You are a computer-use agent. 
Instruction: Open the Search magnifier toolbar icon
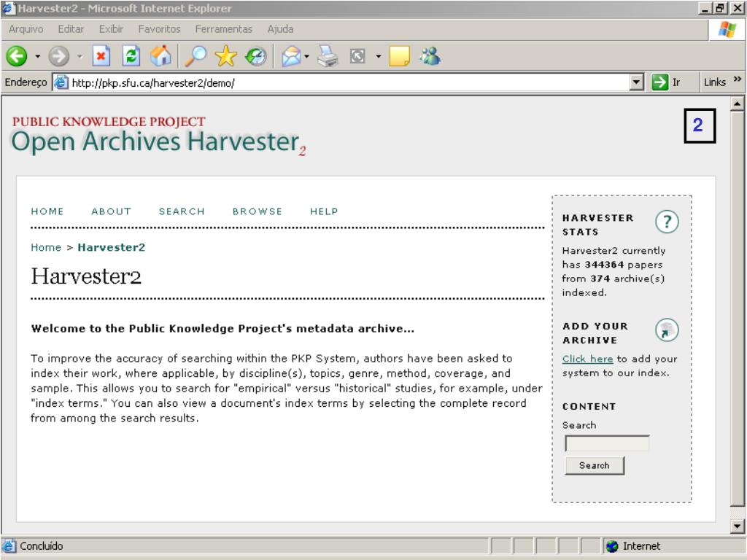tap(196, 56)
